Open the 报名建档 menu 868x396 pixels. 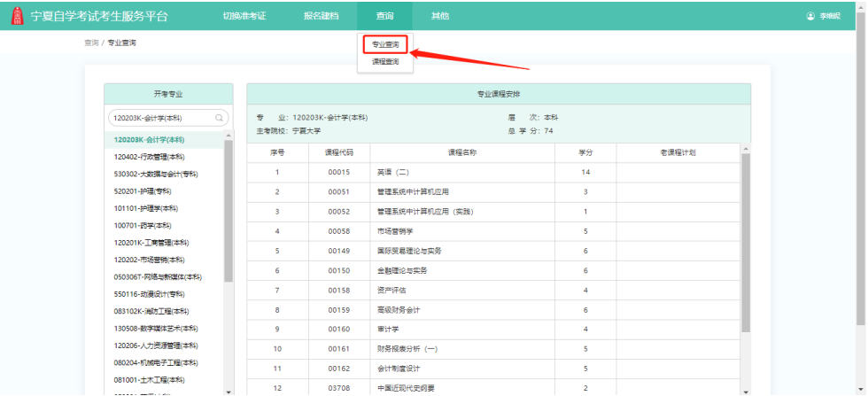321,16
